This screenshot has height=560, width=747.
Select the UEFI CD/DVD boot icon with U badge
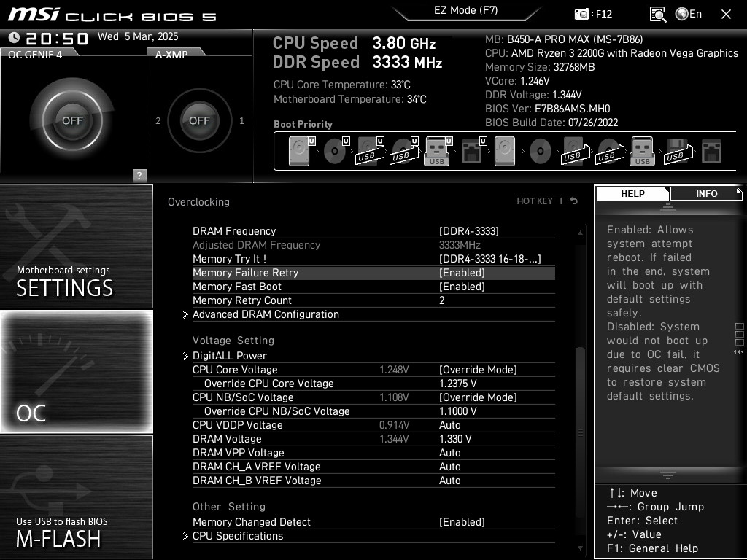[x=336, y=151]
